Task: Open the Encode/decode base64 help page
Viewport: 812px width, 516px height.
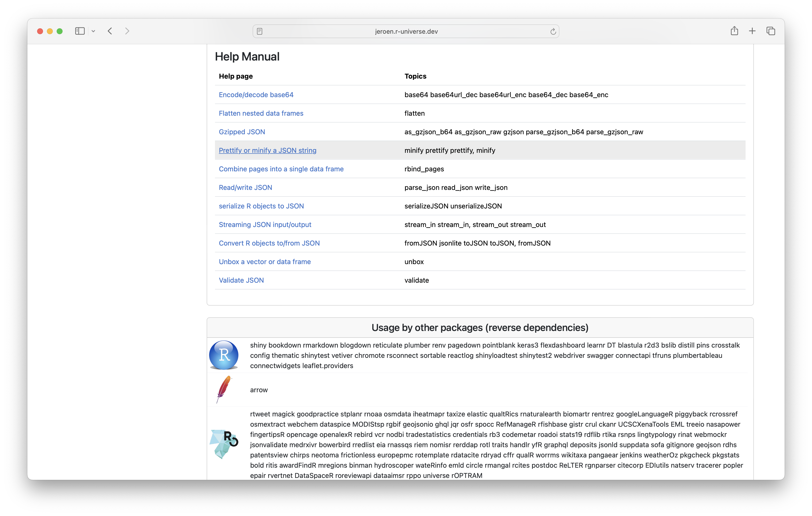Action: point(256,95)
